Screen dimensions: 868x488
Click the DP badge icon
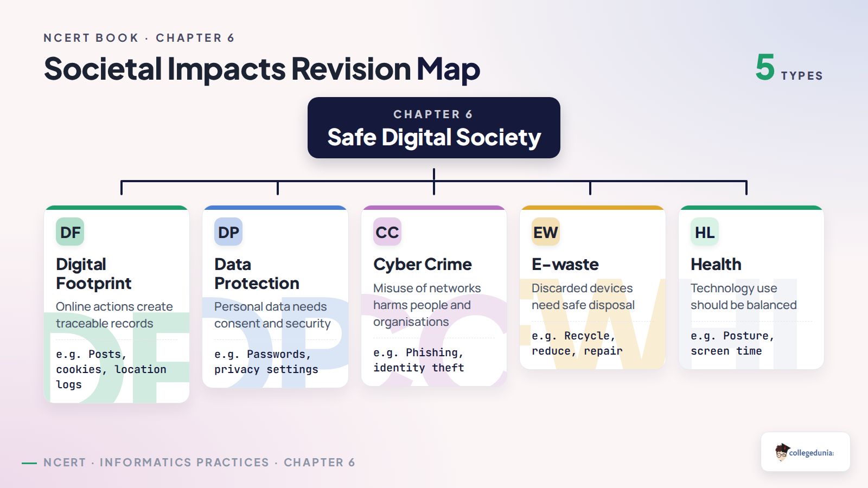click(228, 232)
